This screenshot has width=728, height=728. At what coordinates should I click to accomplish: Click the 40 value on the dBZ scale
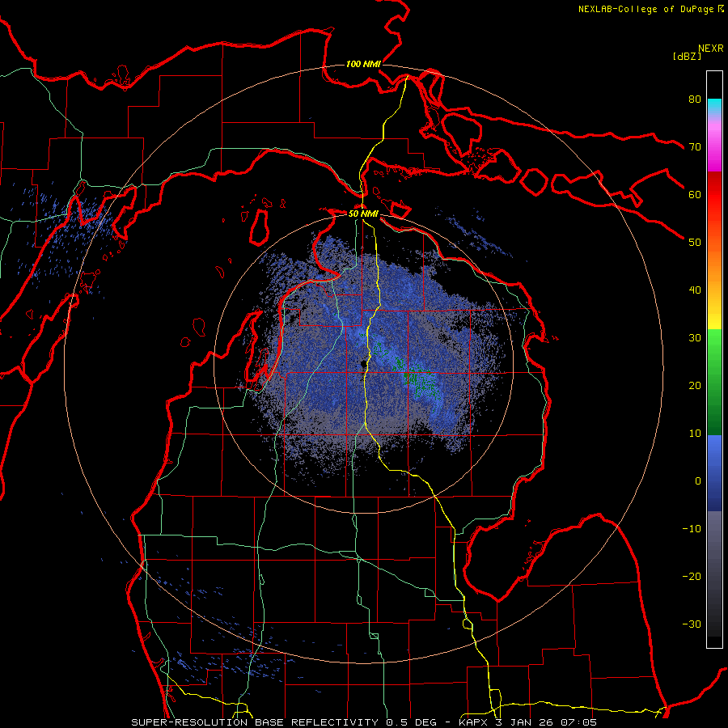(x=695, y=290)
